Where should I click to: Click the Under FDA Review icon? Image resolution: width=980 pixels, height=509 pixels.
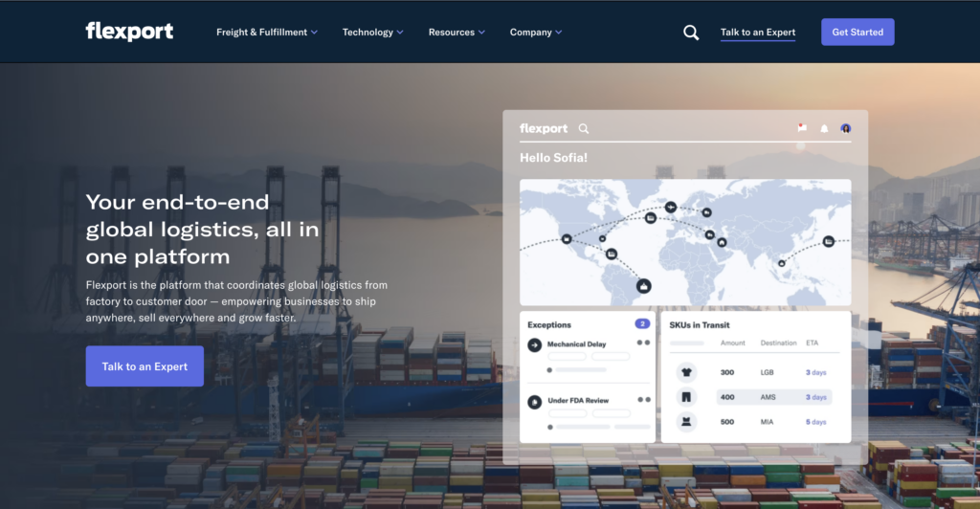tap(534, 402)
